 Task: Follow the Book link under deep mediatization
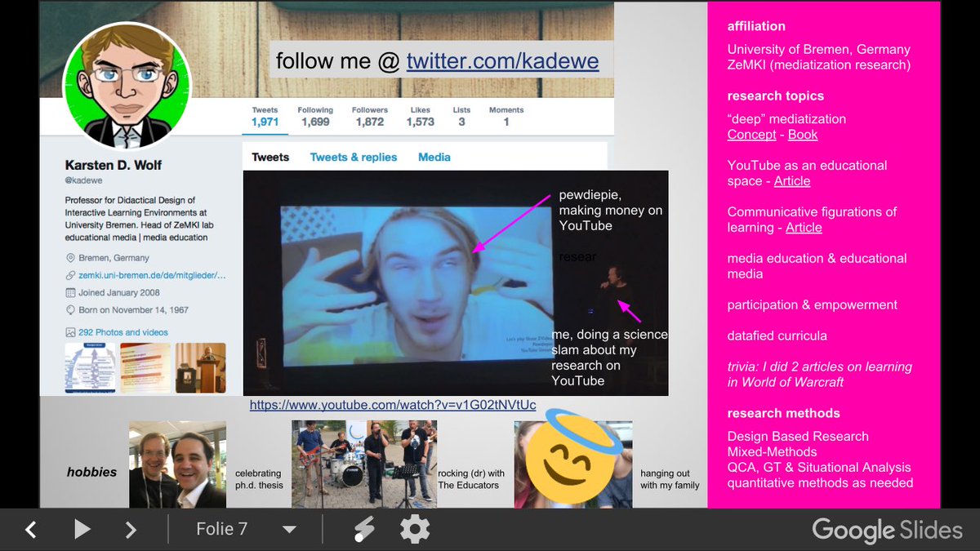803,135
